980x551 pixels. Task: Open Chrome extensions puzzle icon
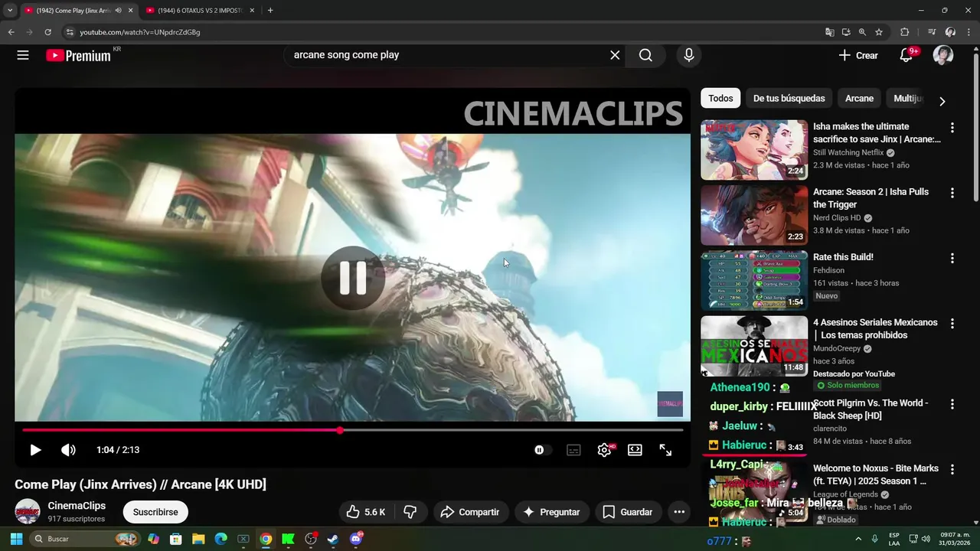tap(904, 32)
